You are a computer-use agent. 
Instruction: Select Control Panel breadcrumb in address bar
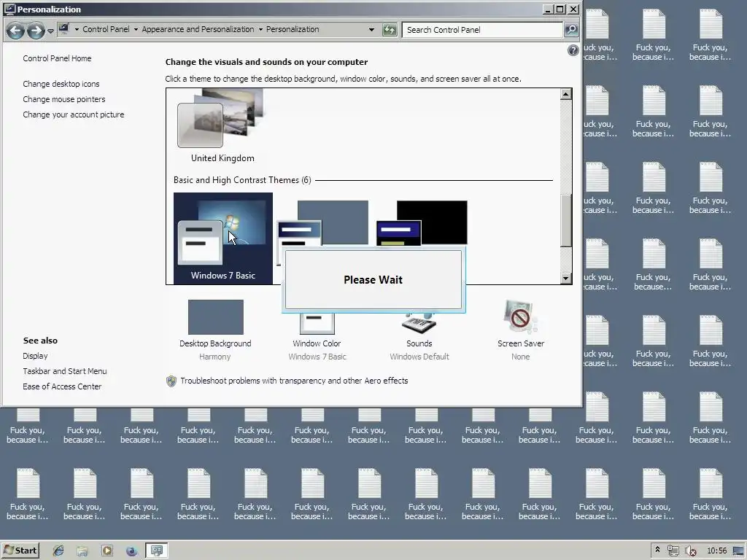(106, 29)
